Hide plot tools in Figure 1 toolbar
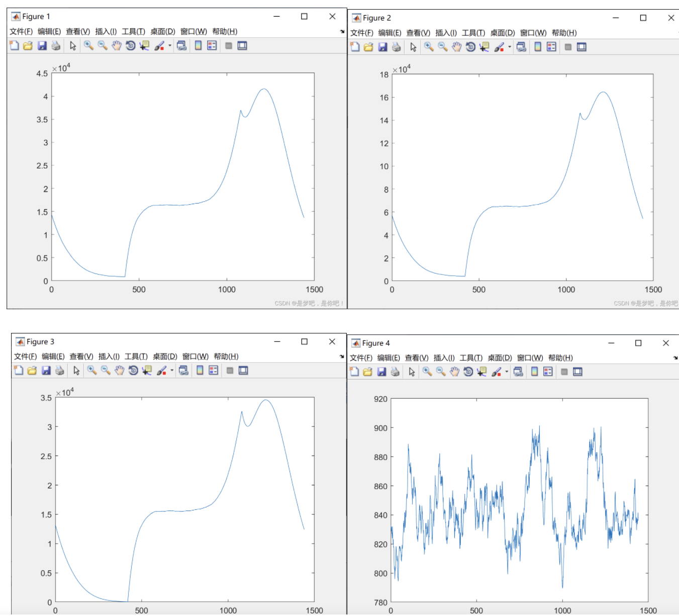This screenshot has width=679, height=616. [228, 46]
